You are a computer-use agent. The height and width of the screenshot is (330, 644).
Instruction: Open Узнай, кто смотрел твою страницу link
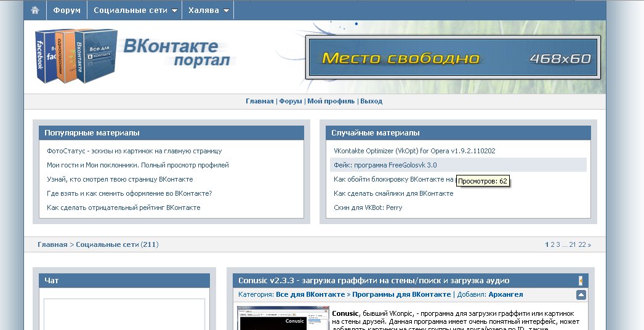[119, 179]
